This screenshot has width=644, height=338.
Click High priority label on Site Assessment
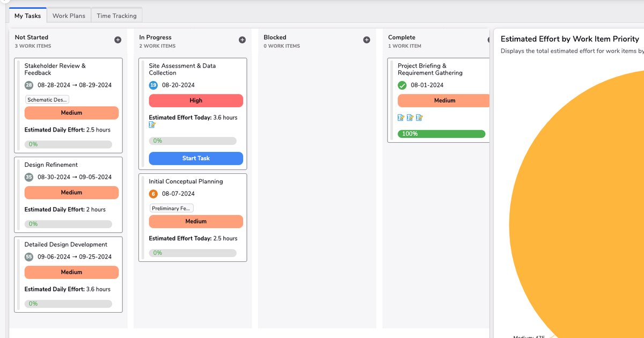click(x=196, y=100)
